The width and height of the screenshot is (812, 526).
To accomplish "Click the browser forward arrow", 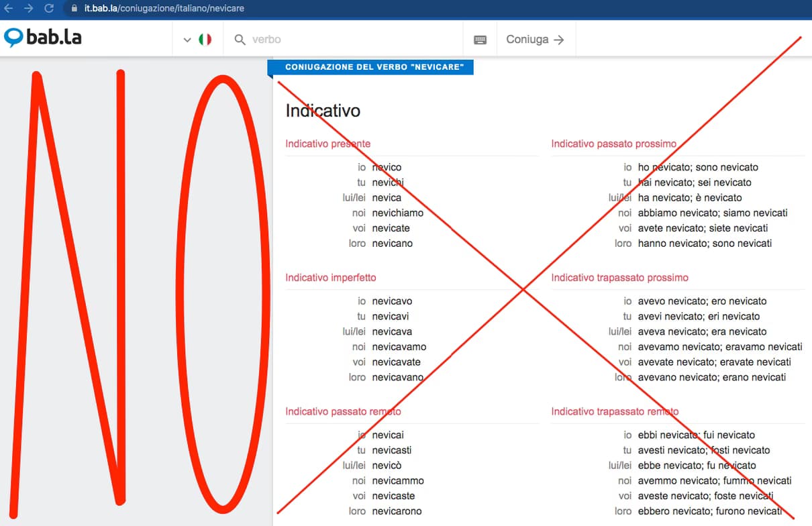I will (28, 9).
